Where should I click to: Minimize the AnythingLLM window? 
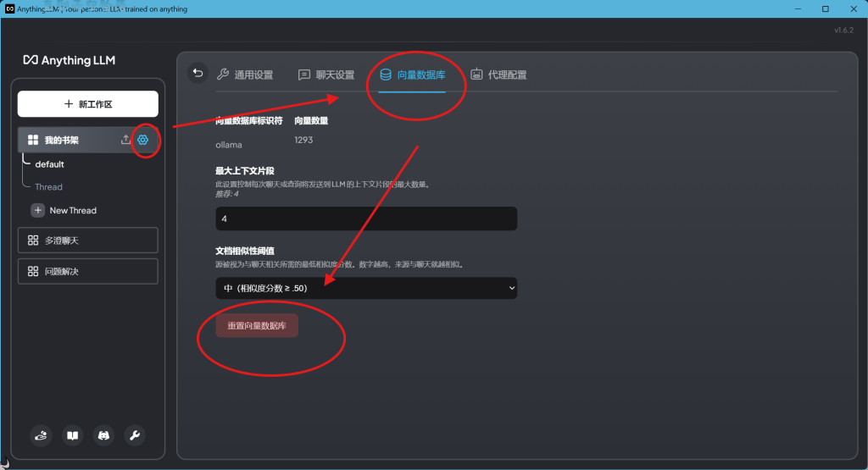pyautogui.click(x=798, y=8)
